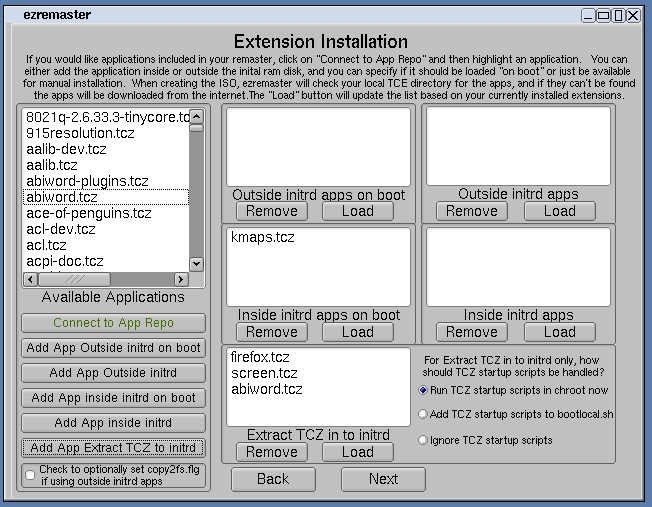652x507 pixels.
Task: Select Run TCZ startup scripts in chroot now
Action: [424, 390]
